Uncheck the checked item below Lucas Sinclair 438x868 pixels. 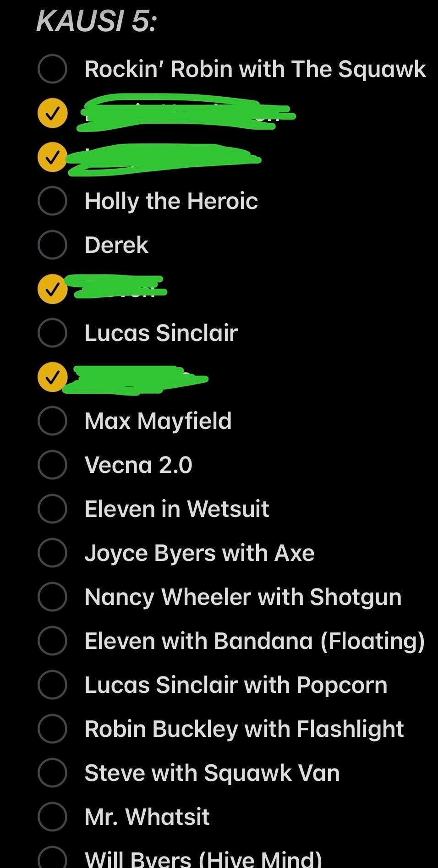pos(52,377)
